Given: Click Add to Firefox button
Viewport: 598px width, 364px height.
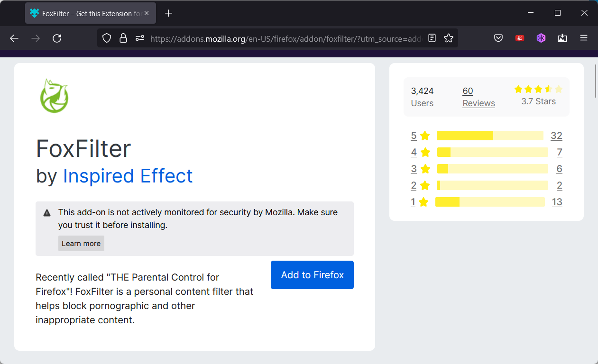Looking at the screenshot, I should [x=312, y=275].
